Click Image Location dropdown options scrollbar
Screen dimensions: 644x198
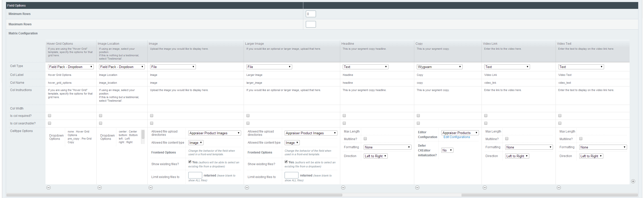pos(143,134)
